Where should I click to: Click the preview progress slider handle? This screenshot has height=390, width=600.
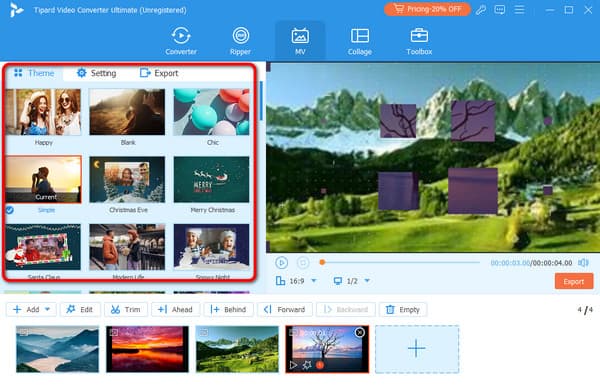point(322,262)
